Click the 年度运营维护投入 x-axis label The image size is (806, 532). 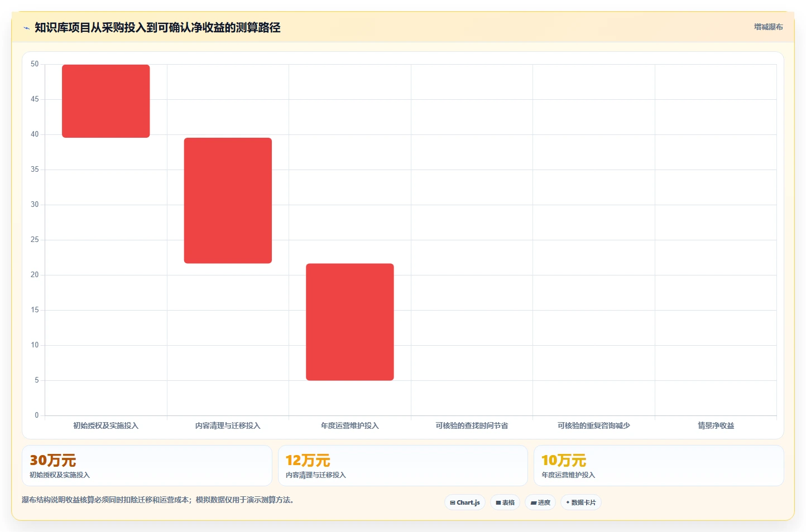[x=350, y=425]
